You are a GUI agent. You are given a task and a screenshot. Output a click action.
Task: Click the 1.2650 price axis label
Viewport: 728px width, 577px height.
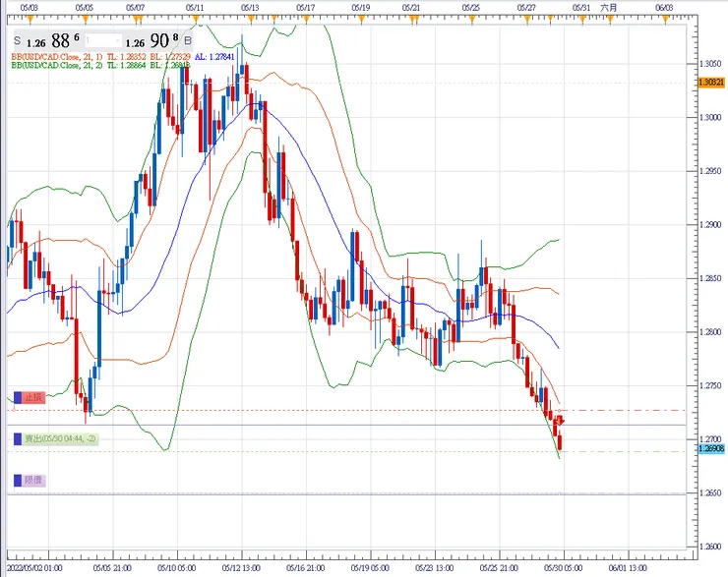pyautogui.click(x=710, y=493)
